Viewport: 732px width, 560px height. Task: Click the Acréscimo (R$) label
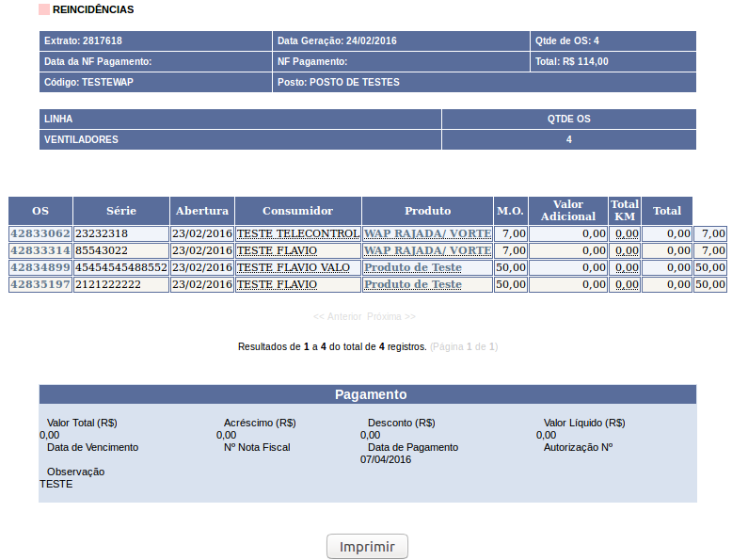coord(260,423)
